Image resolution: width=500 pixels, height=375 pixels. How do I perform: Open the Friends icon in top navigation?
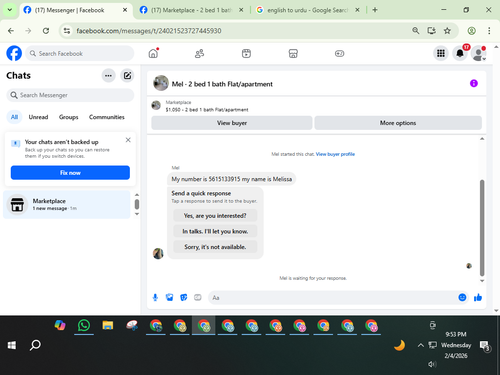tap(199, 53)
